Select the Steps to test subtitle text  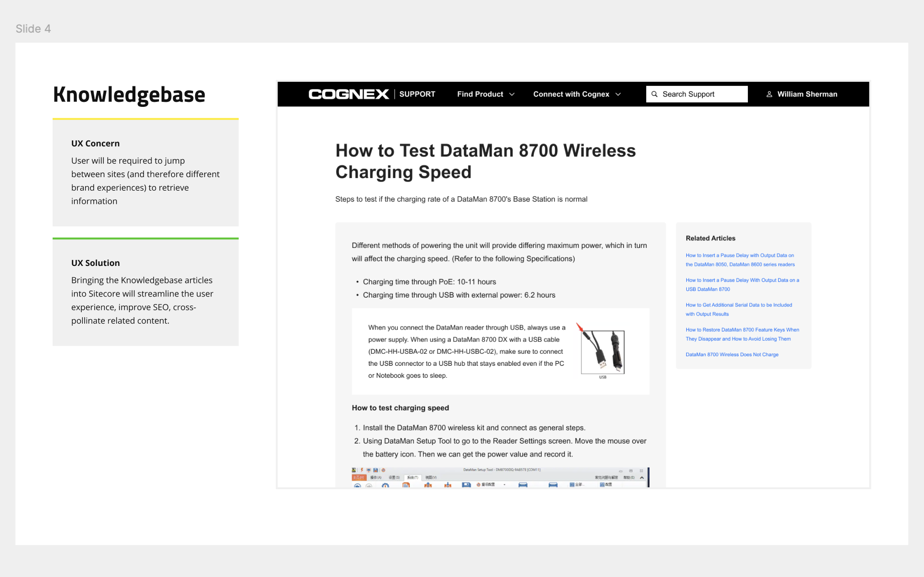pos(461,199)
